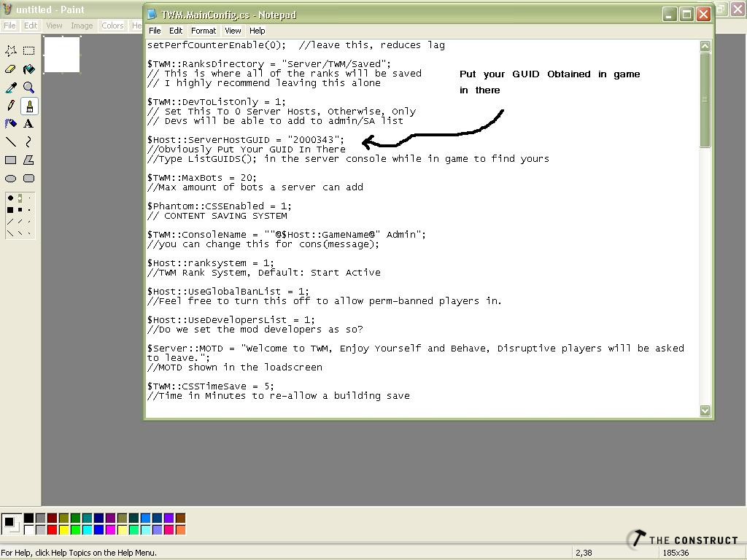Pick the Rectangle shape tool
The height and width of the screenshot is (560, 747).
click(10, 160)
